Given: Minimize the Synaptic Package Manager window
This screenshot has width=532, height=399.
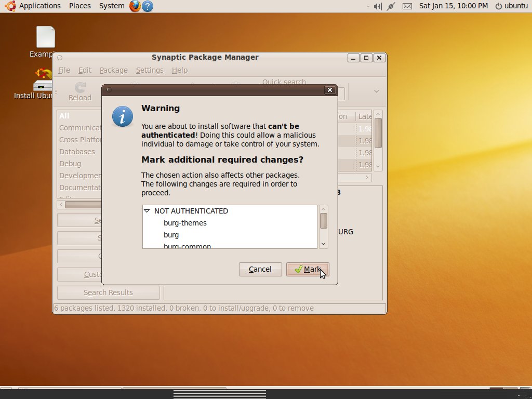Looking at the screenshot, I should [353, 58].
